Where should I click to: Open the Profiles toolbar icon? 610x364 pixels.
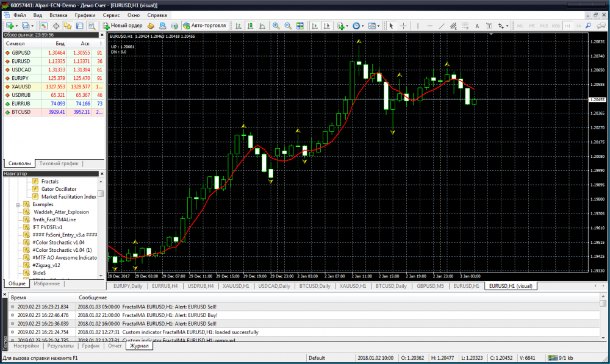[26, 26]
